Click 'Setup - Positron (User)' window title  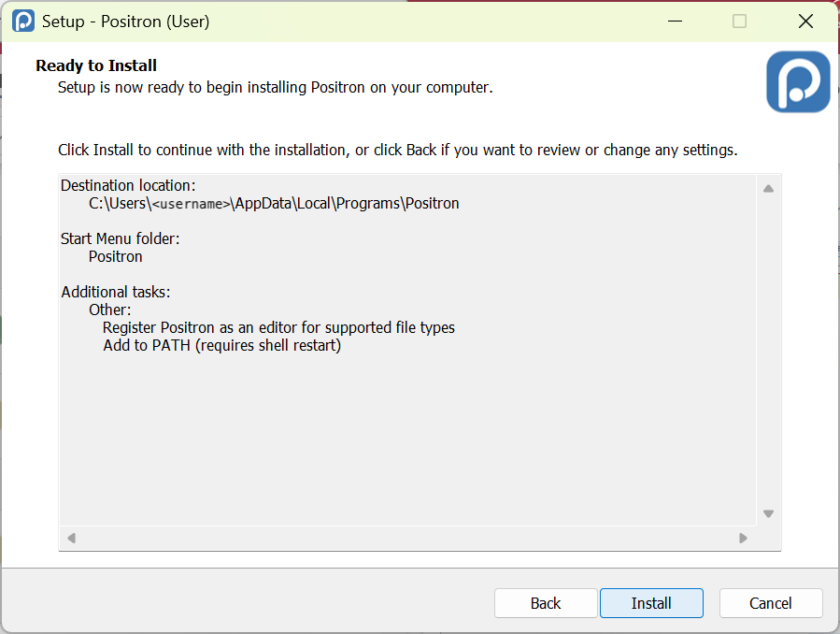pos(126,22)
